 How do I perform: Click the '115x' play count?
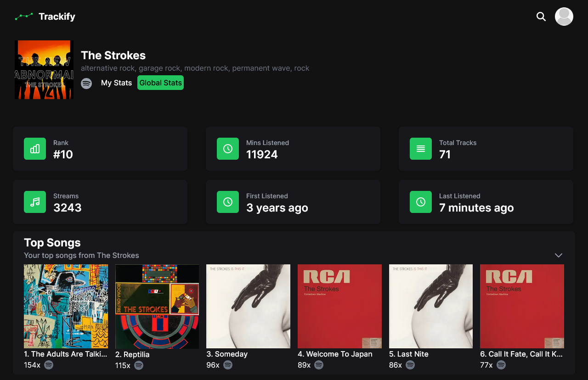(x=123, y=365)
